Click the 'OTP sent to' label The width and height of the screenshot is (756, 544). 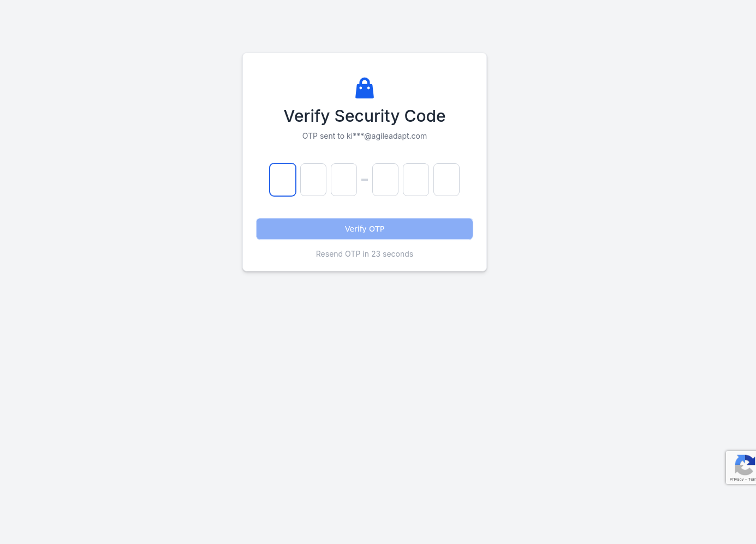(323, 136)
